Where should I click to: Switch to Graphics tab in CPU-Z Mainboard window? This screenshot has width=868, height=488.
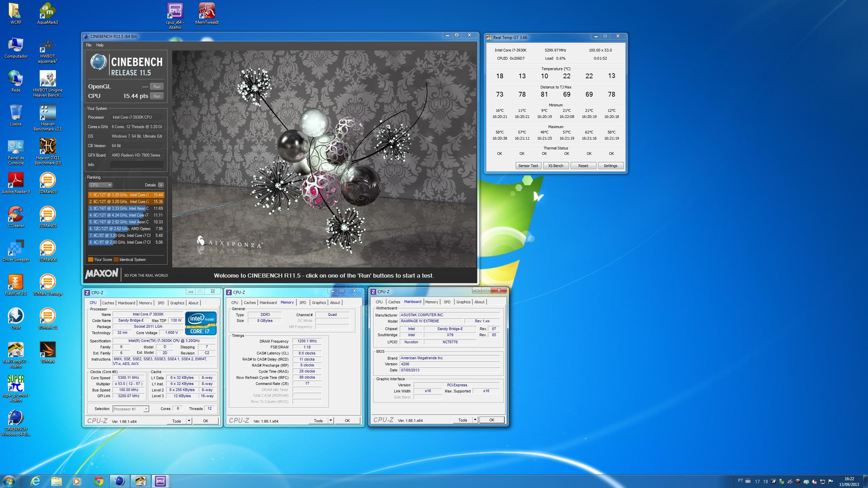[x=463, y=302]
